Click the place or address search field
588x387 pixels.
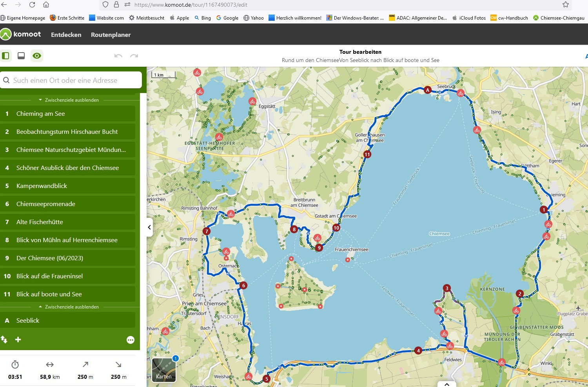click(x=74, y=80)
